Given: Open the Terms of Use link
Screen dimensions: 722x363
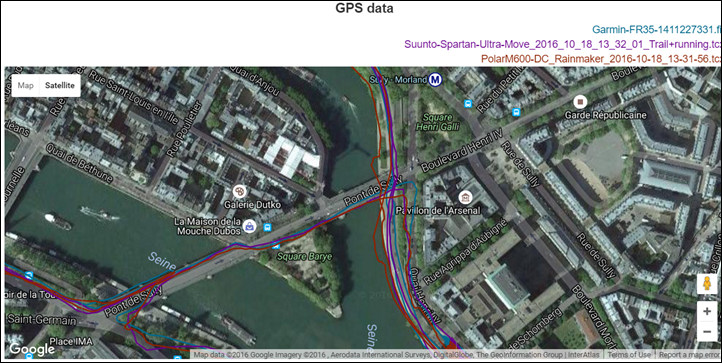Looking at the screenshot, I should pyautogui.click(x=629, y=355).
